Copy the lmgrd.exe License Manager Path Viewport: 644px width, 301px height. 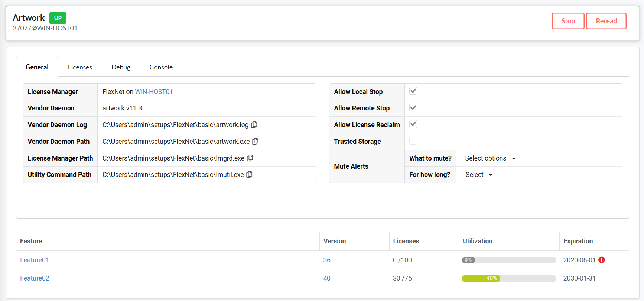250,158
